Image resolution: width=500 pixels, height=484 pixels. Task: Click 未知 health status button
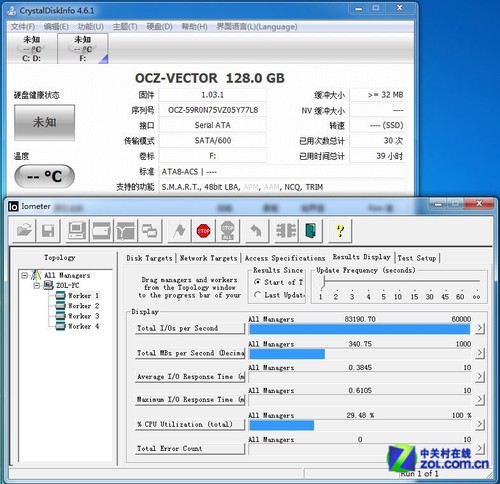[x=44, y=123]
